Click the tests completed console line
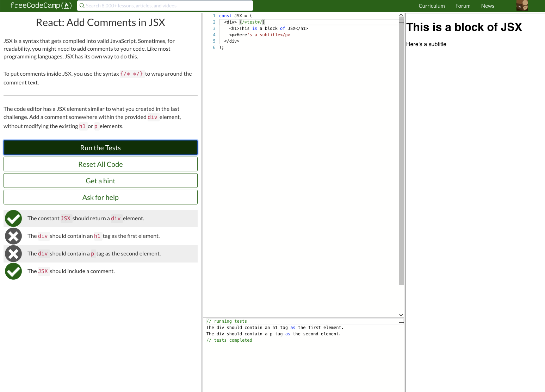The width and height of the screenshot is (545, 392). [x=229, y=340]
